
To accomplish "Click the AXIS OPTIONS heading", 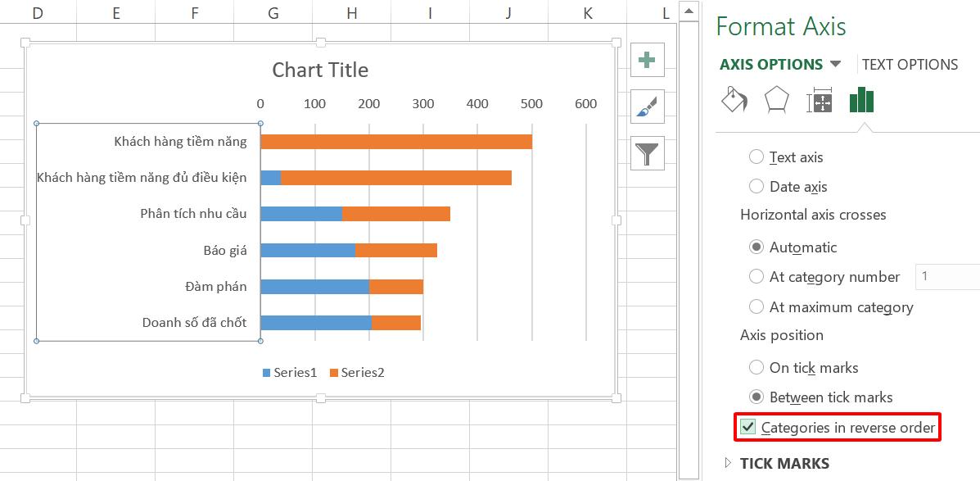I will pos(771,64).
